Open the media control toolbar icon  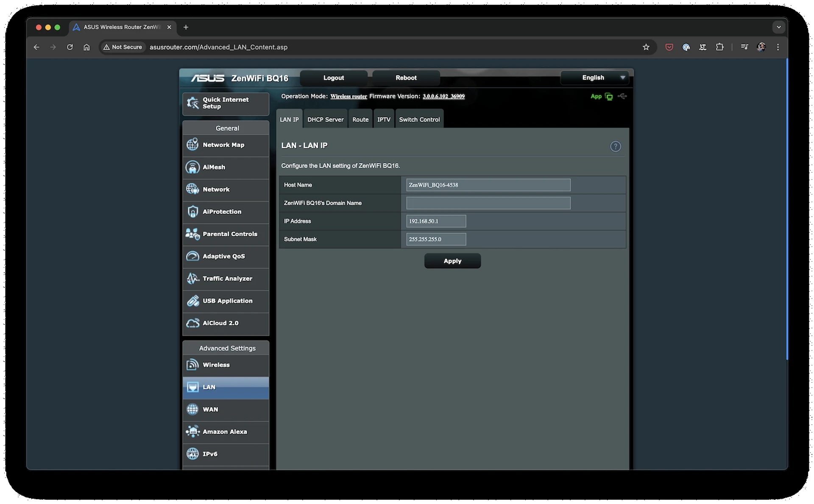[744, 47]
